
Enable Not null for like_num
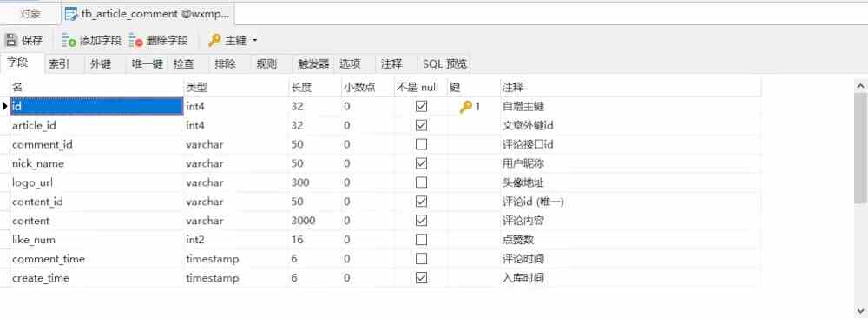[421, 239]
